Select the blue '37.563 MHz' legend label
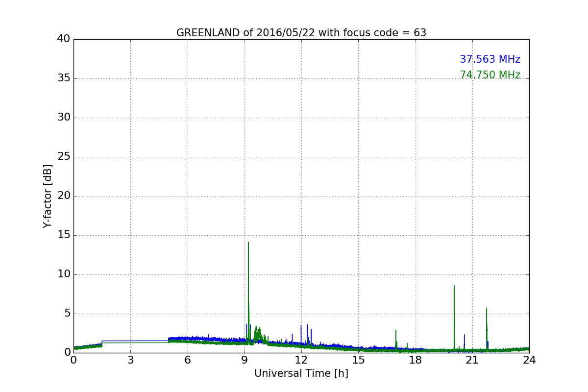This screenshot has width=588, height=392. (490, 59)
